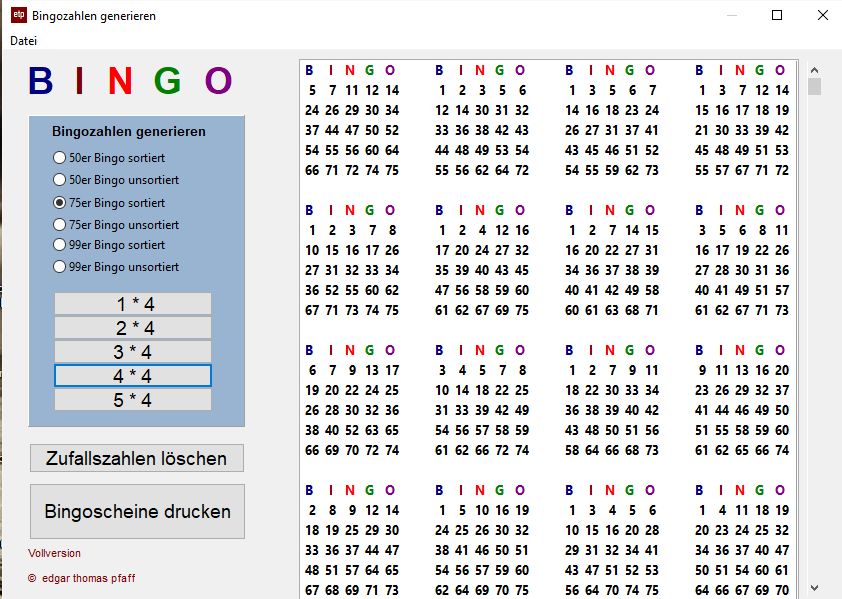Click the scrollbar down arrow
842x599 pixels.
[x=814, y=588]
